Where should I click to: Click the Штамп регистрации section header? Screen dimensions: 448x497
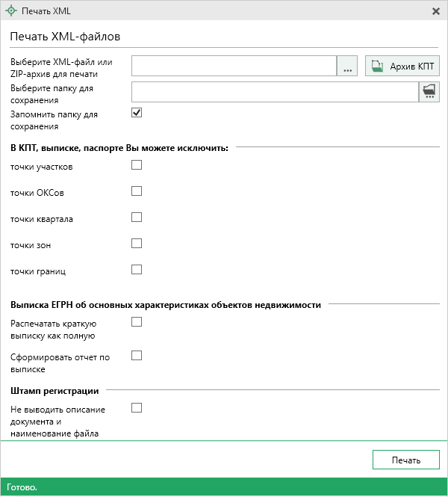pos(55,390)
